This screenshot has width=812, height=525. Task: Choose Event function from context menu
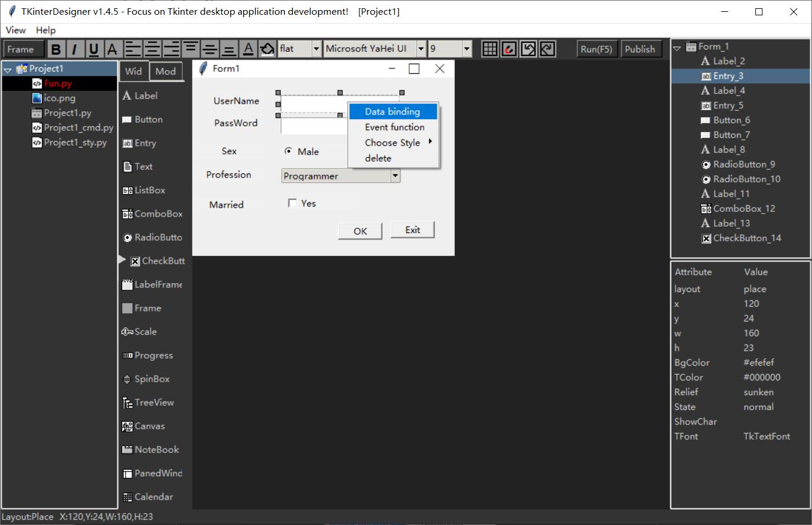393,127
